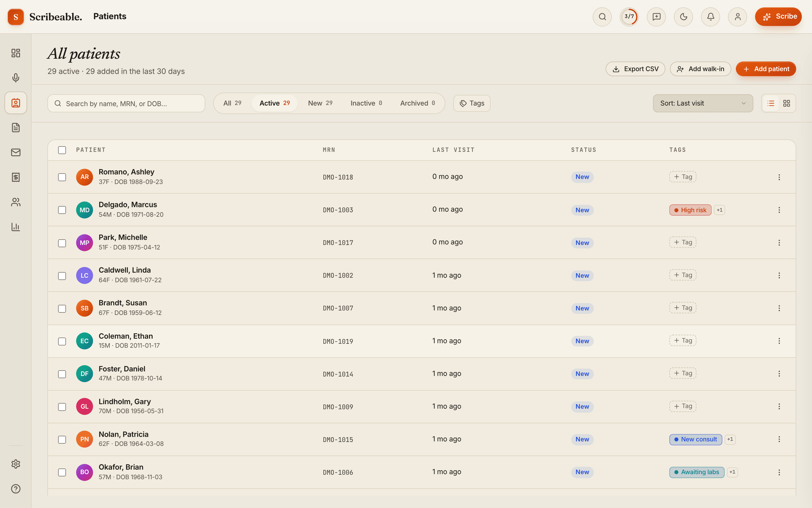Open row actions menu for Caldwell, Linda
812x508 pixels.
(x=779, y=275)
